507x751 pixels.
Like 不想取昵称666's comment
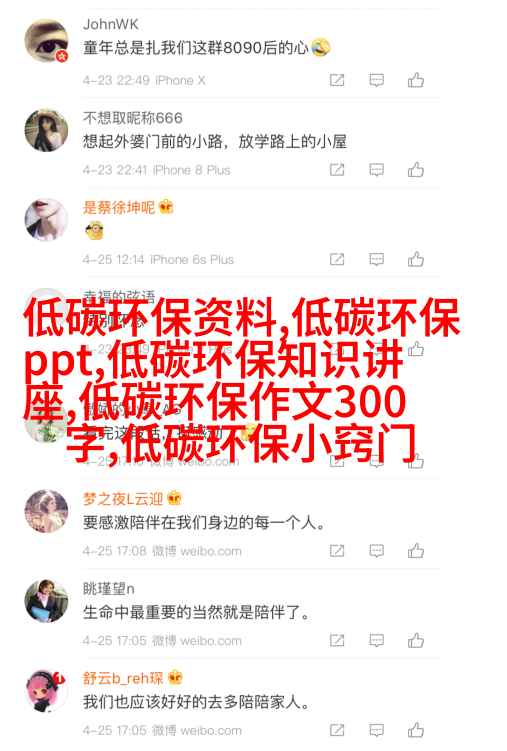pyautogui.click(x=416, y=170)
